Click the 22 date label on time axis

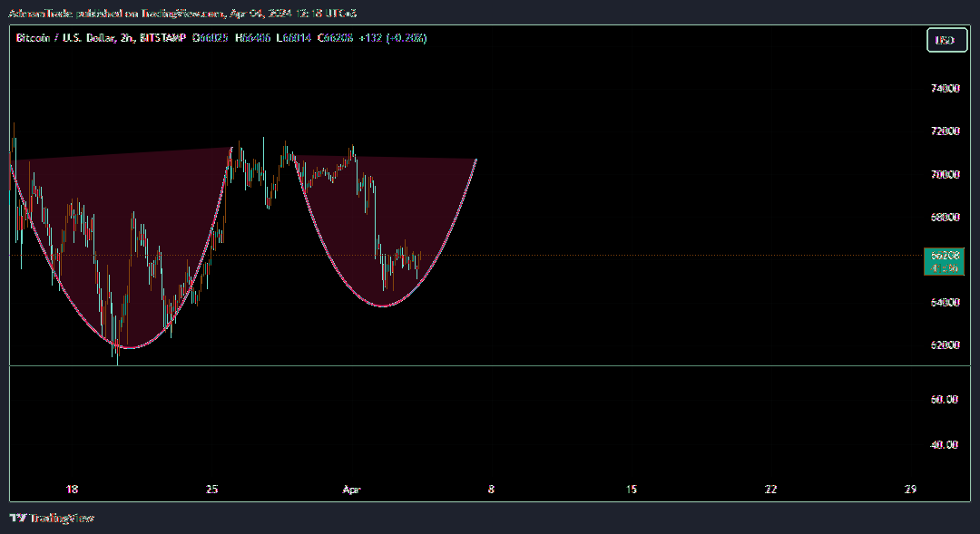[x=771, y=489]
